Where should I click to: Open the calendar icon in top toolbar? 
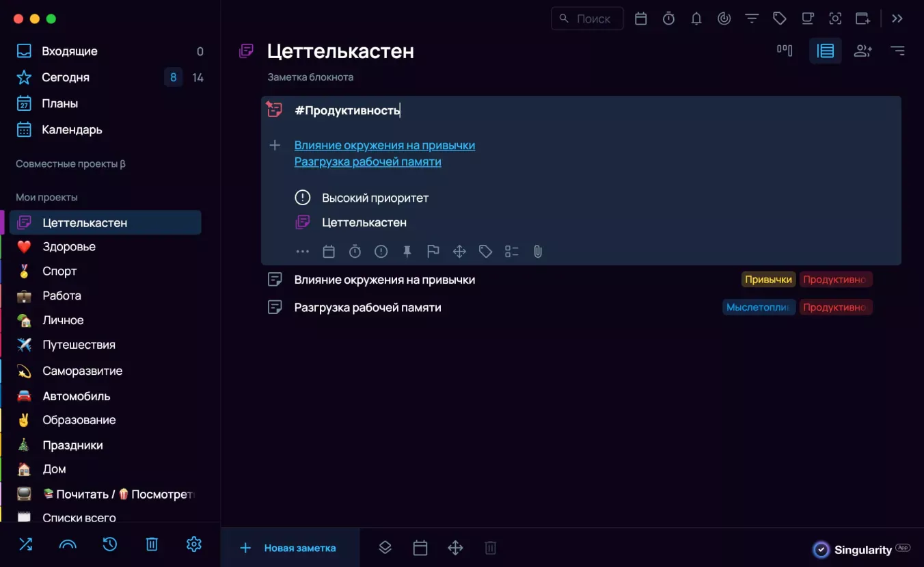(x=640, y=18)
